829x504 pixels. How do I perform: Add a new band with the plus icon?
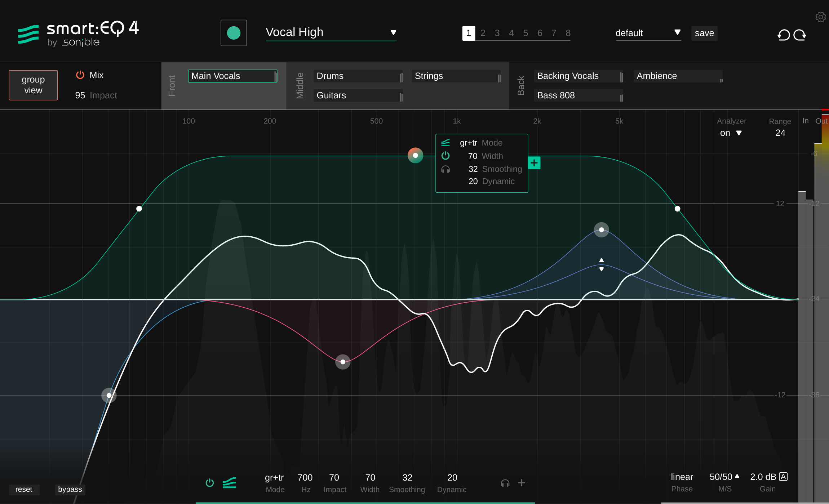(522, 483)
